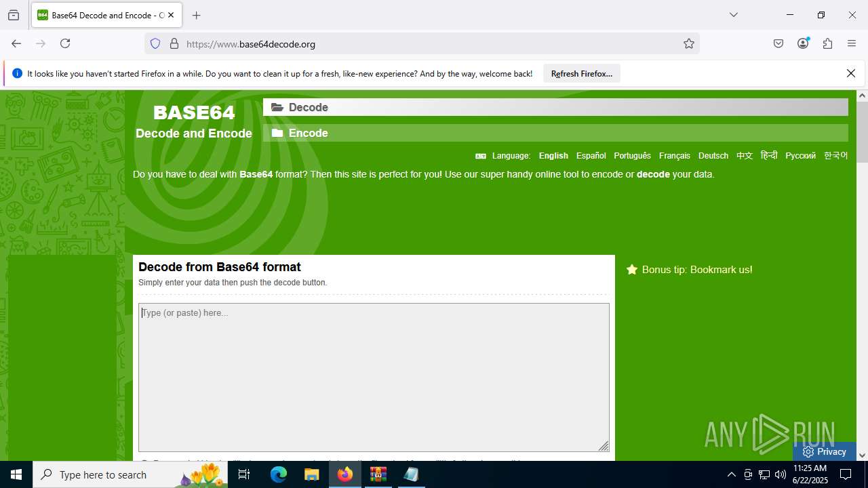List all tabs dropdown arrow
Screen dimensions: 868x488
(x=734, y=15)
